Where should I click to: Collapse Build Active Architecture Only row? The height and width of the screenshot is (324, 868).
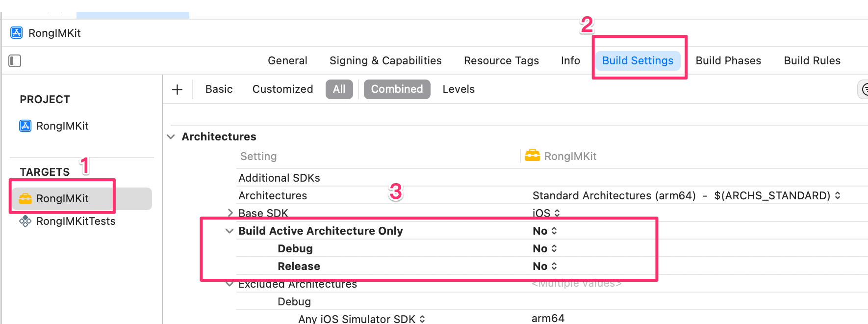(229, 231)
